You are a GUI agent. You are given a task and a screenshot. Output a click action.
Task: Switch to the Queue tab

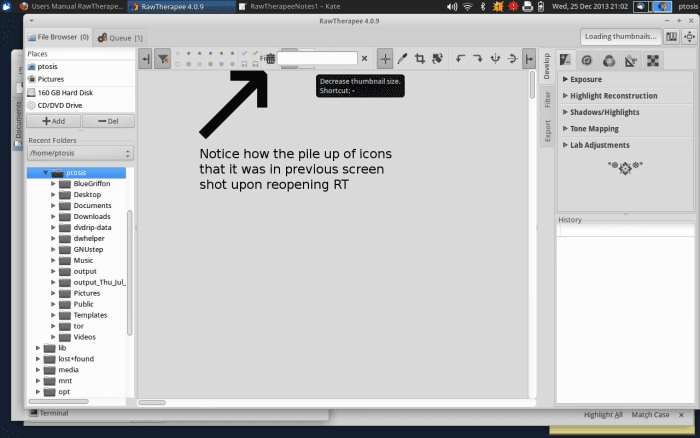pos(120,38)
